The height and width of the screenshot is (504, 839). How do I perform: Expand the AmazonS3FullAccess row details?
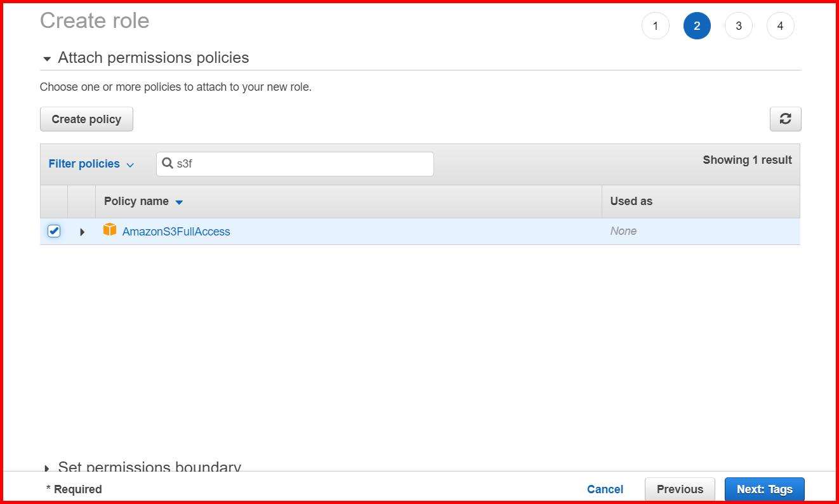(82, 231)
